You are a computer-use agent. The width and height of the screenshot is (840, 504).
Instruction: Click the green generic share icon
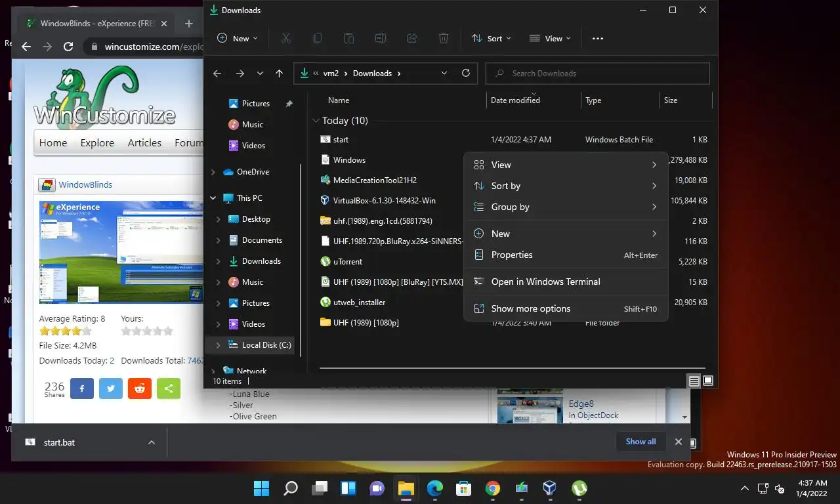(169, 388)
